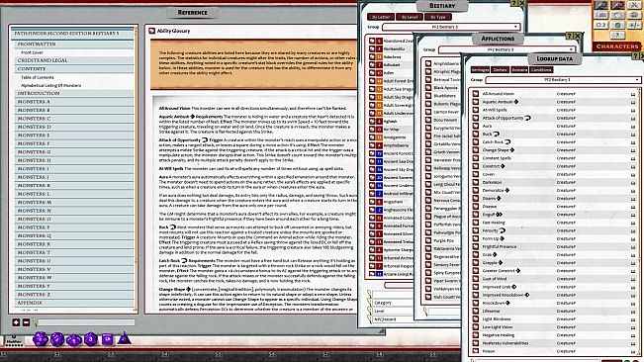Expand the Frontmatter section

pyautogui.click(x=74, y=44)
